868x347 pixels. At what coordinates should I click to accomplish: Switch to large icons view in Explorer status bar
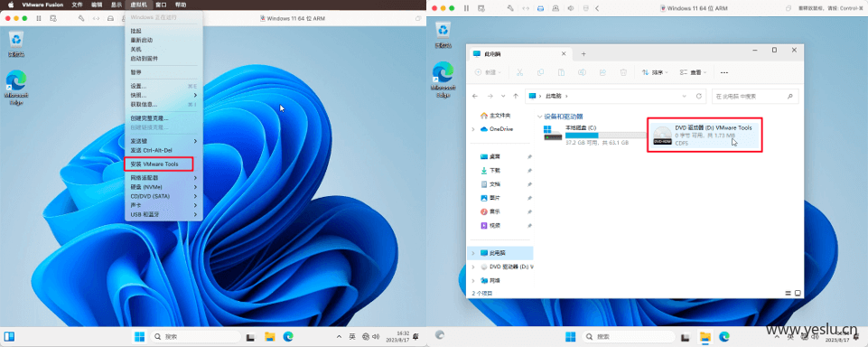798,293
